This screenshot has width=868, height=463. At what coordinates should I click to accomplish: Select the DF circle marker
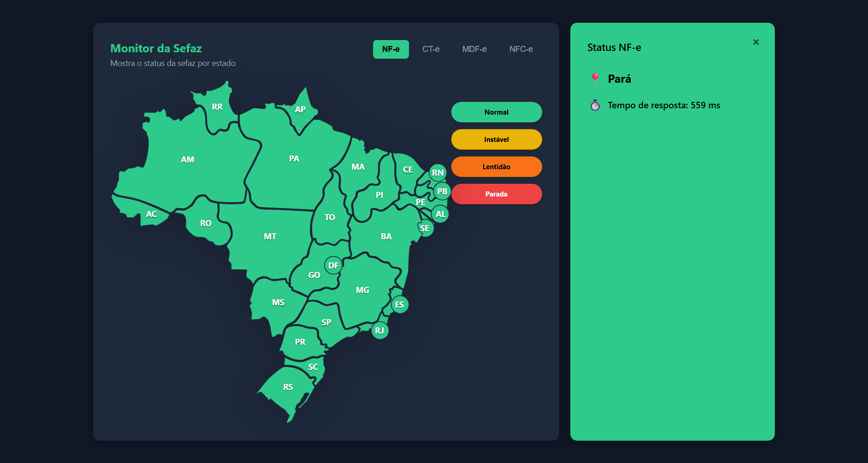click(333, 265)
